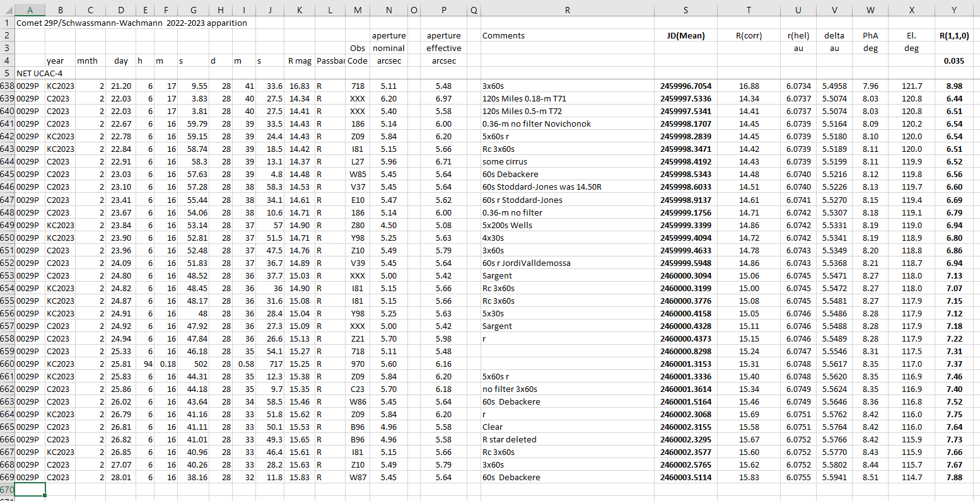Click row header 638

(7, 86)
